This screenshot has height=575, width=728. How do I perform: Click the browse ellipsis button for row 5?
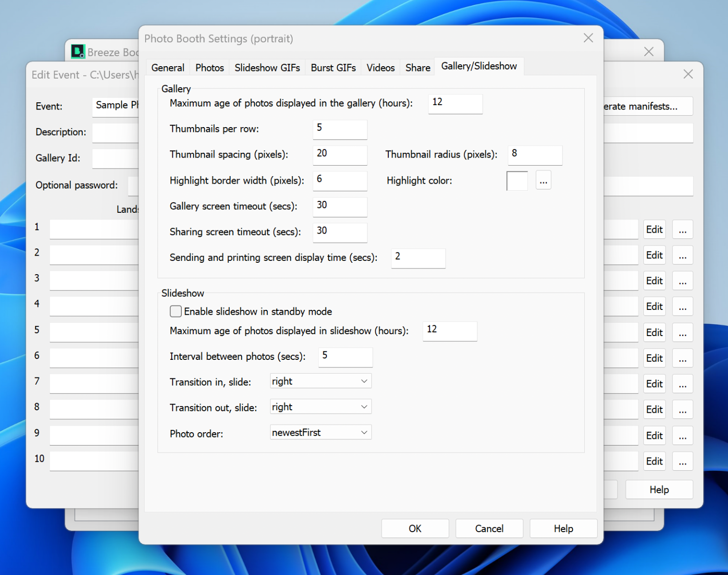click(682, 333)
